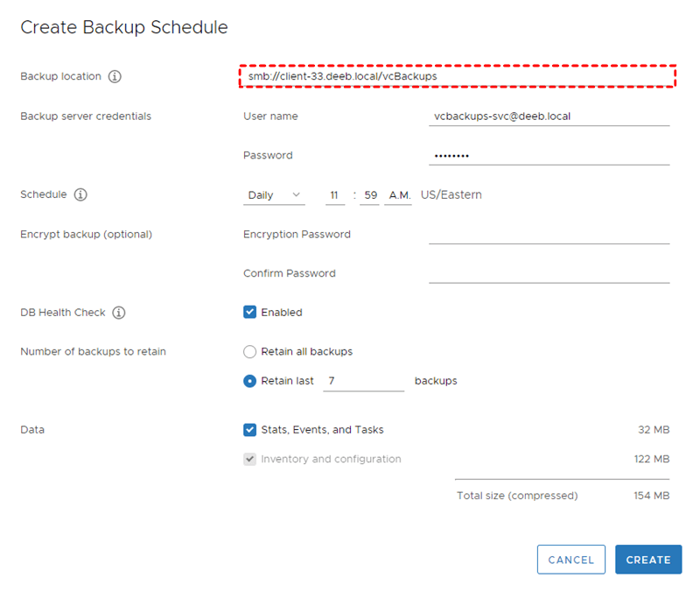Image resolution: width=700 pixels, height=592 pixels.
Task: Uncheck Stats, Events, and Tasks
Action: (x=249, y=430)
